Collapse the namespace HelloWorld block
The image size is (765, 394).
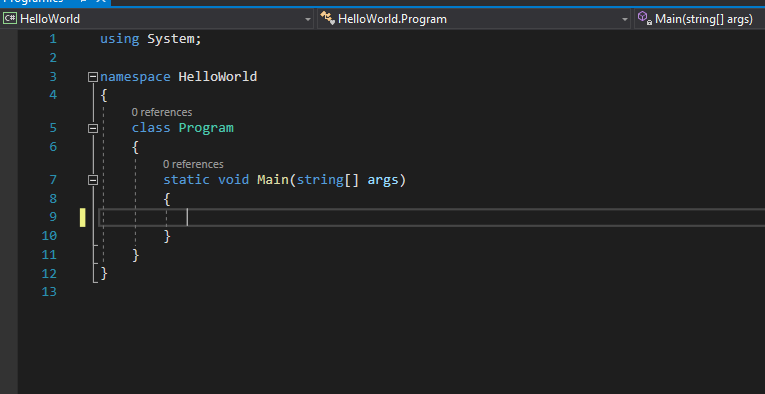[x=93, y=77]
